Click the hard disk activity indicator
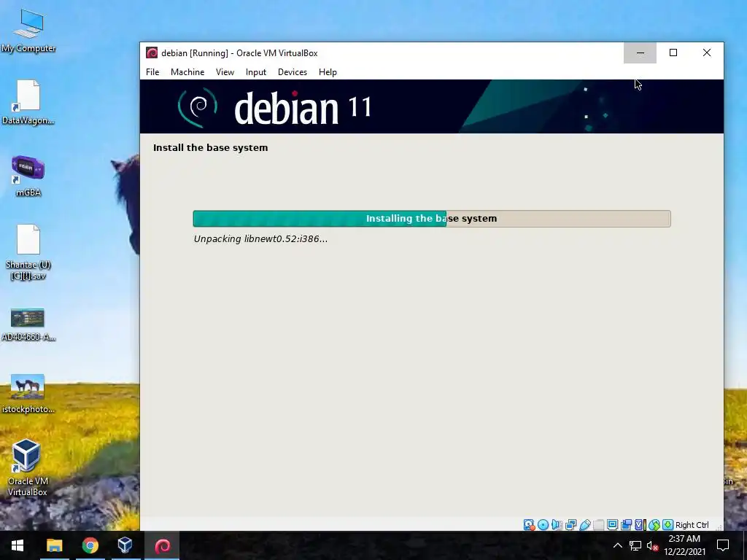The height and width of the screenshot is (560, 747). (x=530, y=525)
